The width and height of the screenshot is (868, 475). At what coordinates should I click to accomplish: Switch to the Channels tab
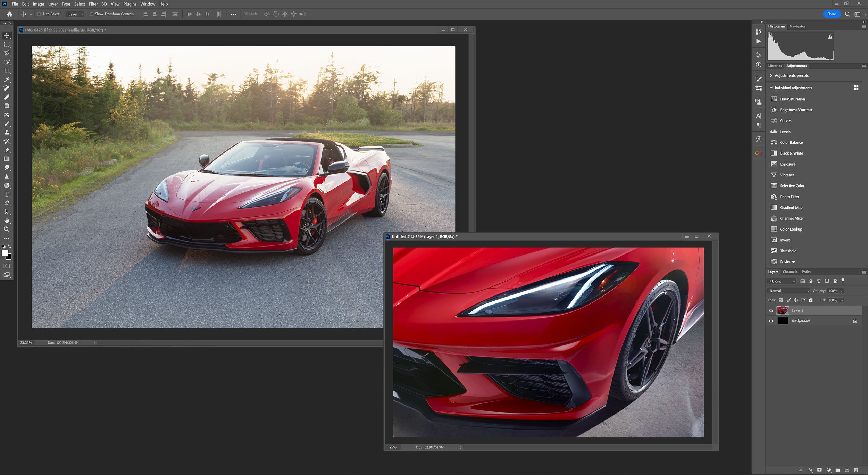click(x=790, y=272)
